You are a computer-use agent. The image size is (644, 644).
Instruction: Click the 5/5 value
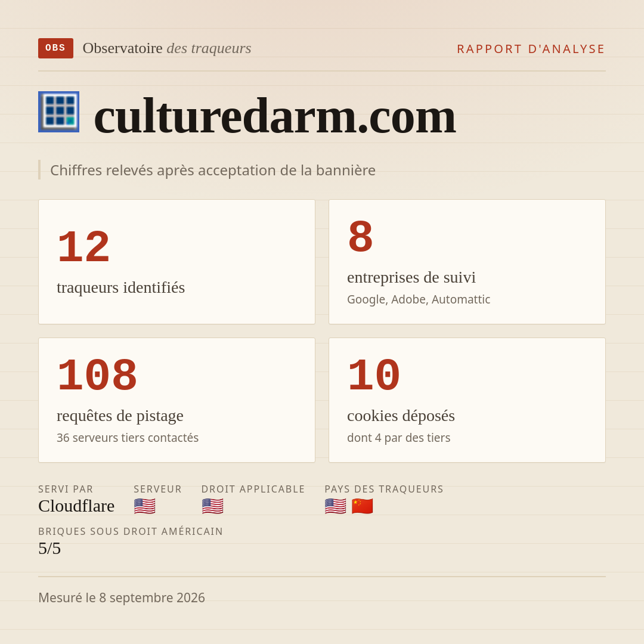49,549
